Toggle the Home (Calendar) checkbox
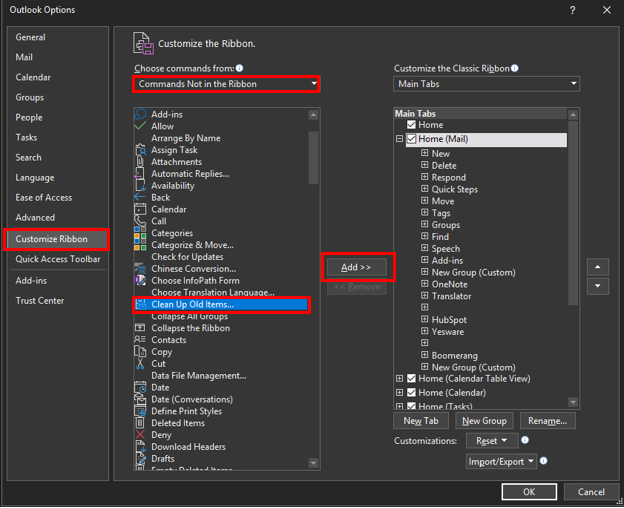The image size is (624, 508). (411, 393)
